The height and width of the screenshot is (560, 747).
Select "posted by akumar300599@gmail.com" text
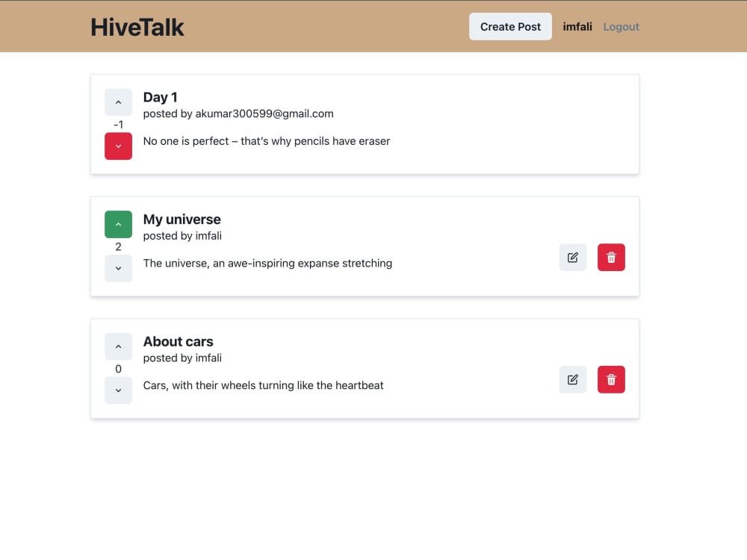(x=238, y=113)
